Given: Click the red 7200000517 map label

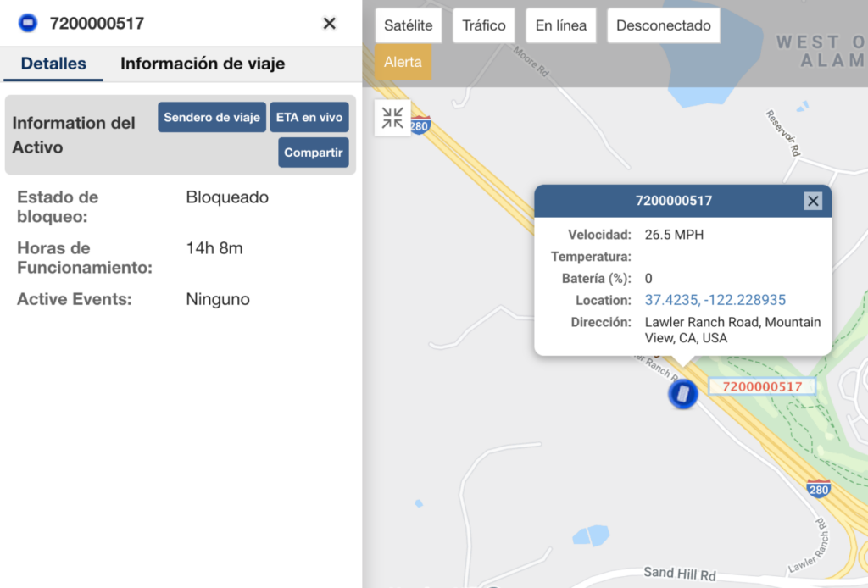Looking at the screenshot, I should pos(761,386).
